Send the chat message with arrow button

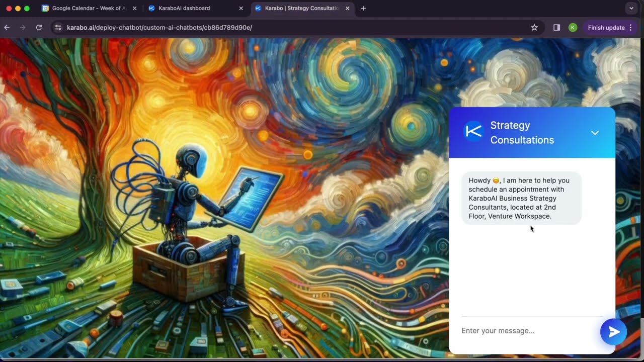click(613, 331)
